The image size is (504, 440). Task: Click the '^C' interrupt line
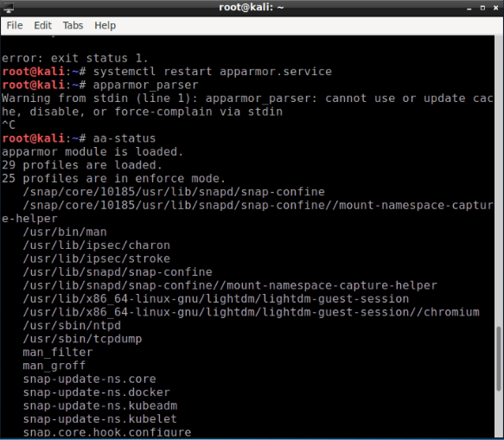click(9, 124)
